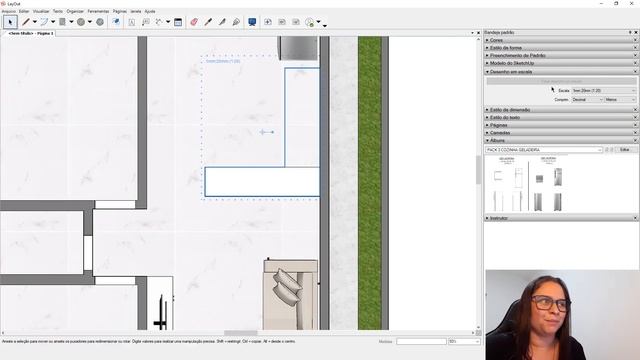Open the Escala scale dropdown
Viewport: 640px width, 360px height.
[604, 91]
